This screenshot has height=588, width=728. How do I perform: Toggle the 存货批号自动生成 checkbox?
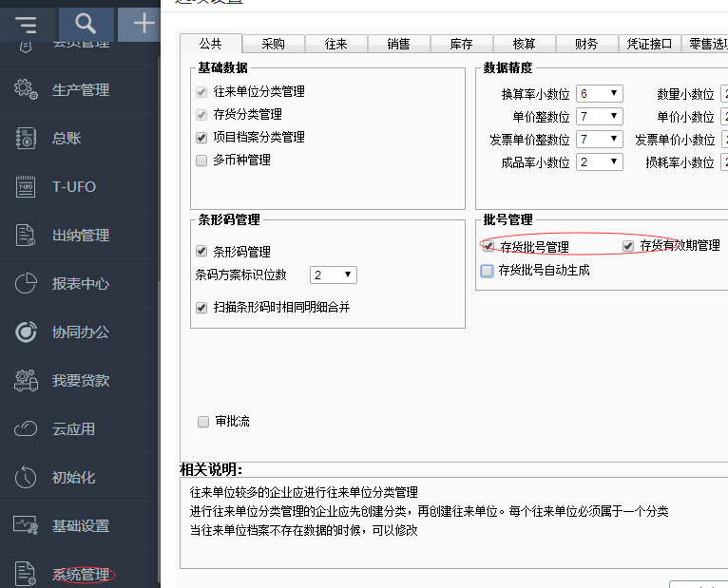[488, 271]
